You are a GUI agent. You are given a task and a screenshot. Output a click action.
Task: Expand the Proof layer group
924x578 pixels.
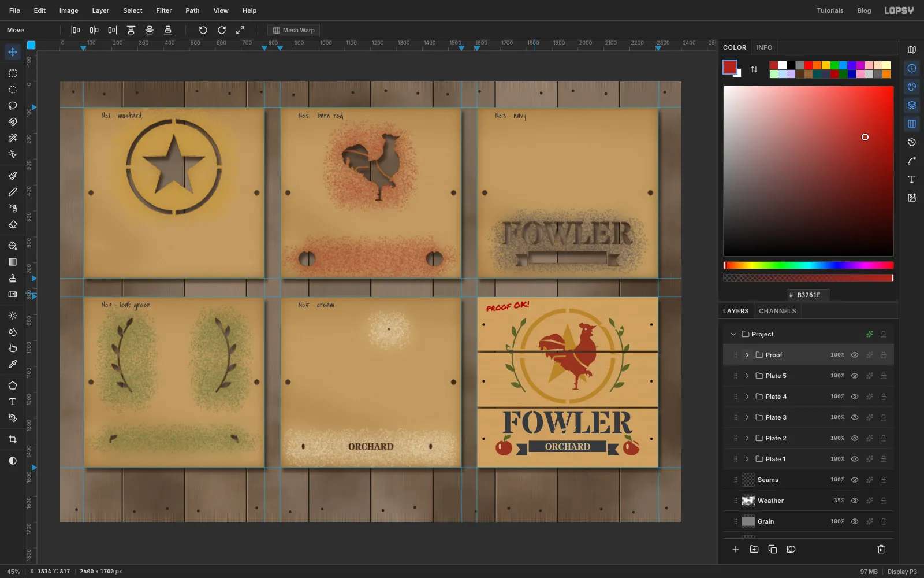747,355
